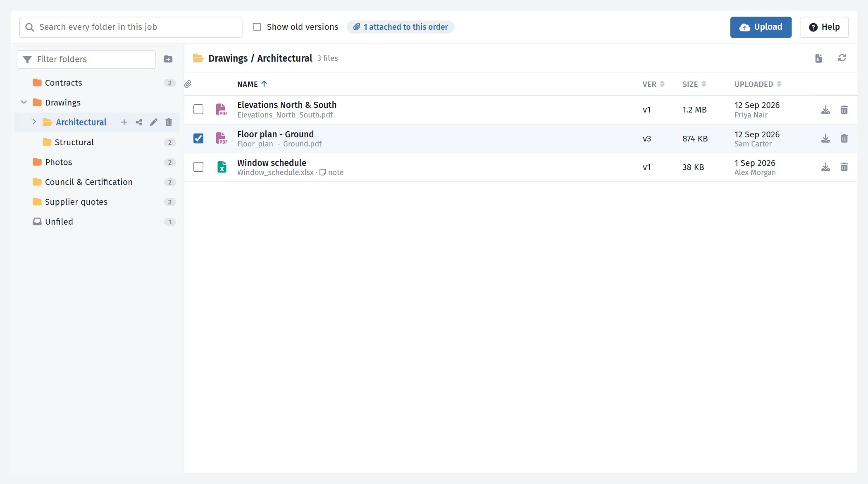The width and height of the screenshot is (868, 484).
Task: Refresh the file list
Action: click(x=842, y=58)
